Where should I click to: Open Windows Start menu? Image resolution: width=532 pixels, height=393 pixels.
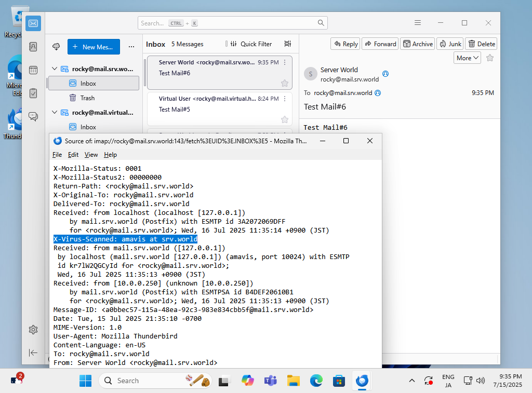(85, 381)
